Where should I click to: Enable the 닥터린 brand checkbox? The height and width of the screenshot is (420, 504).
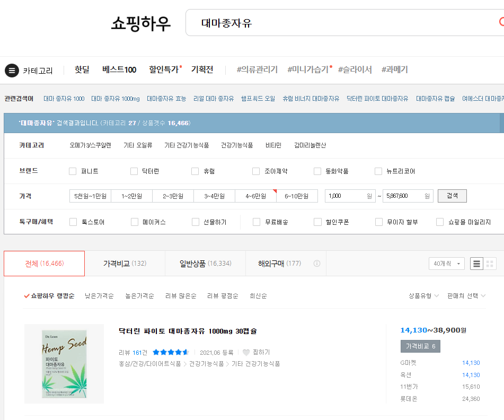[x=134, y=171]
